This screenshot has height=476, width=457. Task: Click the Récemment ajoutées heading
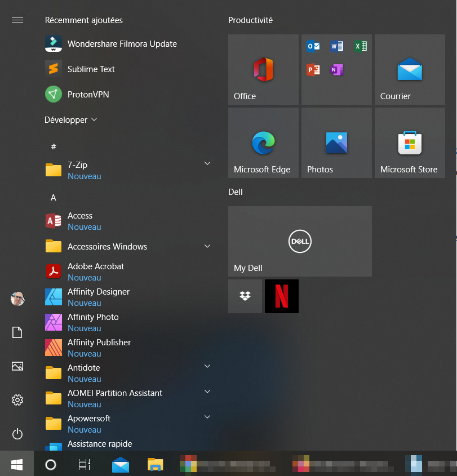coord(84,20)
